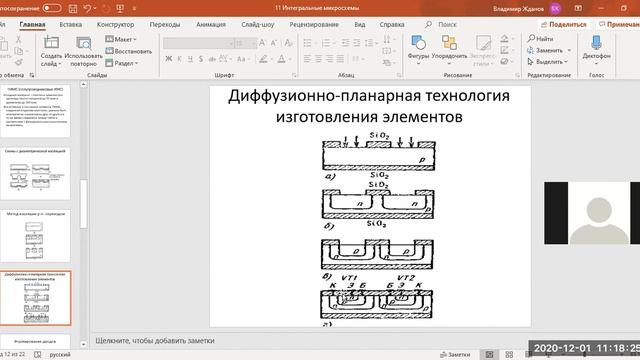Click the Format Painter icon

point(18,62)
